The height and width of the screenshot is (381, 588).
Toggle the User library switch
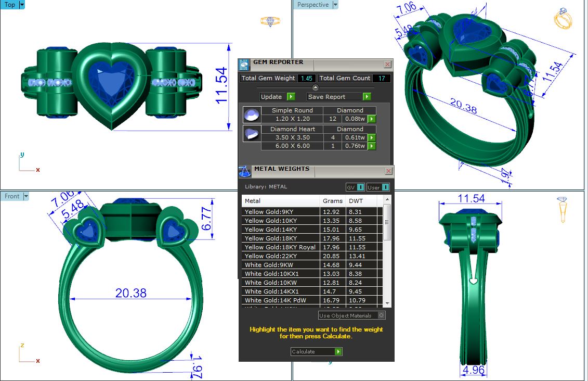tap(386, 187)
